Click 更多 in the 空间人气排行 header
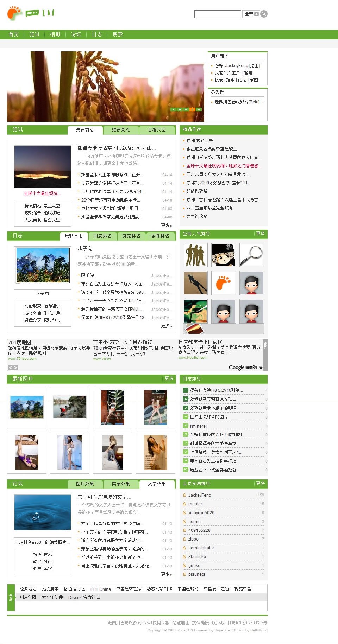 [x=261, y=234]
